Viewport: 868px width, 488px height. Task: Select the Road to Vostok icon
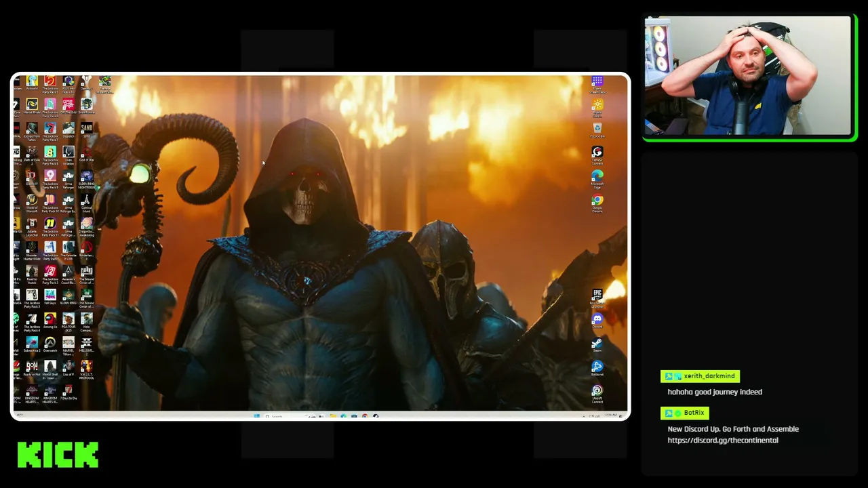tap(32, 275)
